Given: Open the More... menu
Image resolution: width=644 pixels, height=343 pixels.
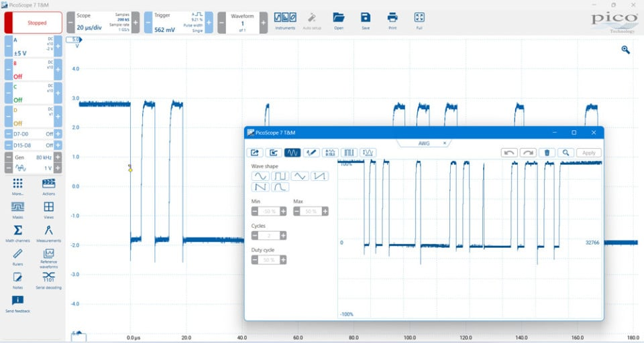Looking at the screenshot, I should pos(17,186).
